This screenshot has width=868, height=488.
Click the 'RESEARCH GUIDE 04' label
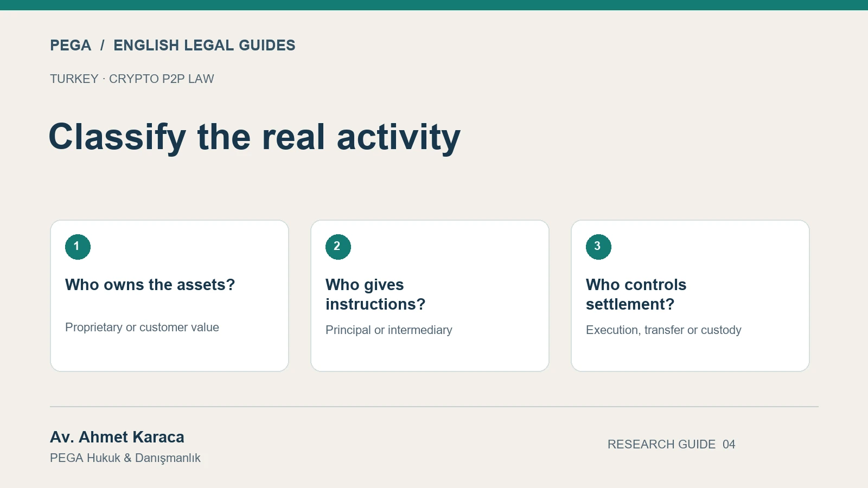pyautogui.click(x=672, y=445)
